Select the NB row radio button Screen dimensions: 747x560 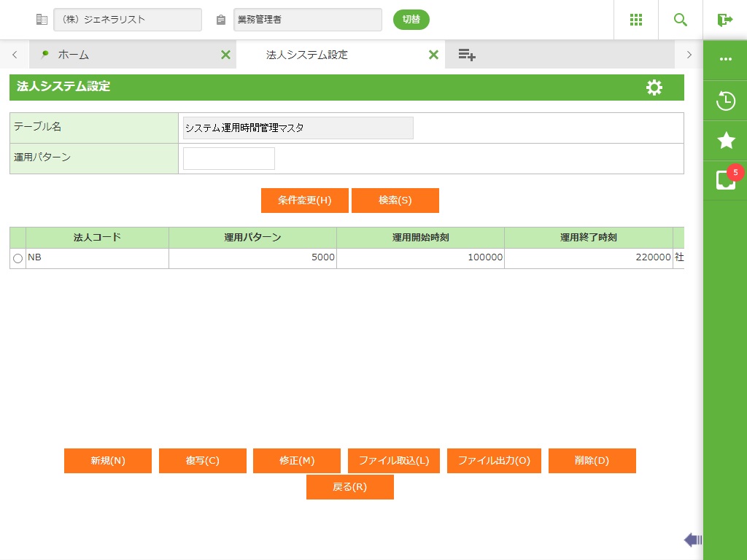(x=18, y=259)
